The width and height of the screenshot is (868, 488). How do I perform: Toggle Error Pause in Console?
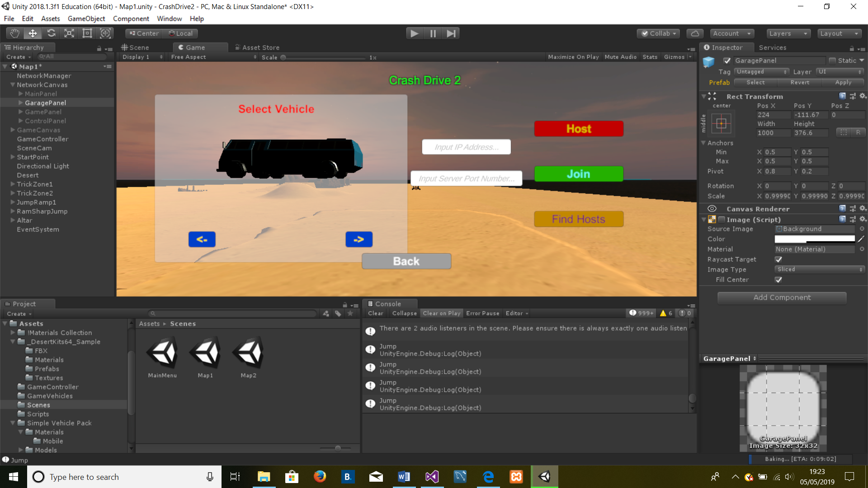click(482, 313)
